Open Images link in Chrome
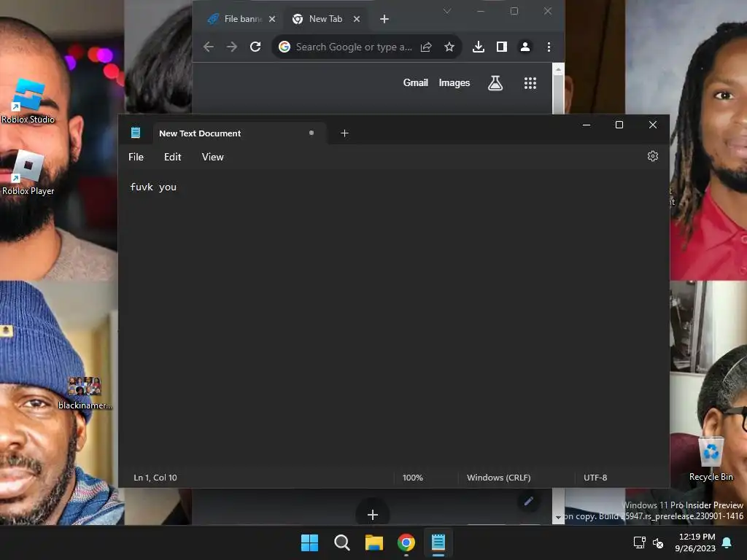Viewport: 747px width, 560px height. (454, 83)
